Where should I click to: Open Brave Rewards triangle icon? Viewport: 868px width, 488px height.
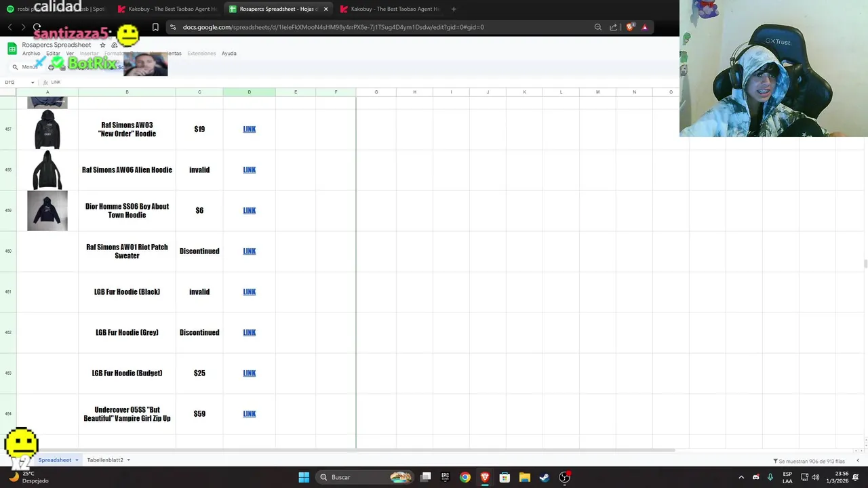pos(644,27)
